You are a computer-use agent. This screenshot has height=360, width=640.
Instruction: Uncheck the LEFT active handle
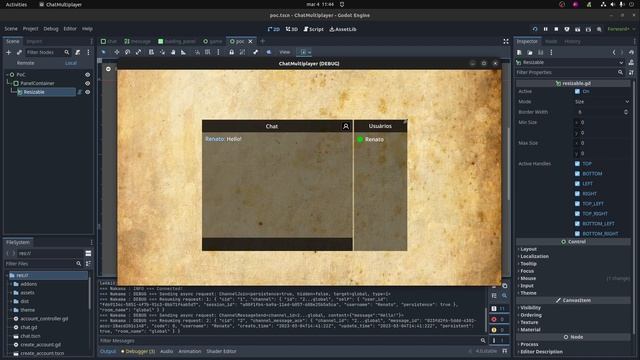coord(577,184)
